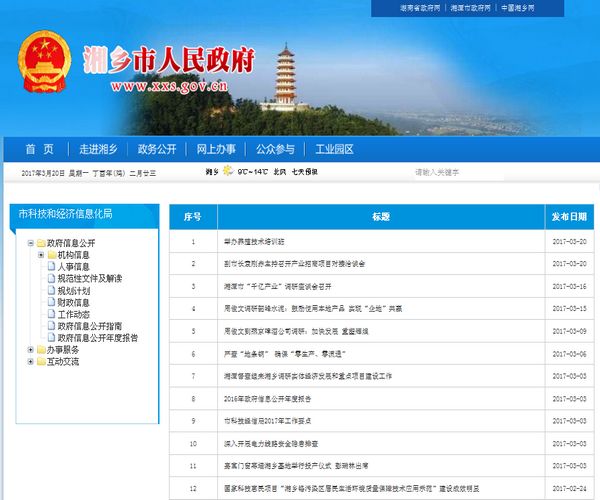Open 网上办事 navigation item
This screenshot has width=600, height=500.
[216, 149]
